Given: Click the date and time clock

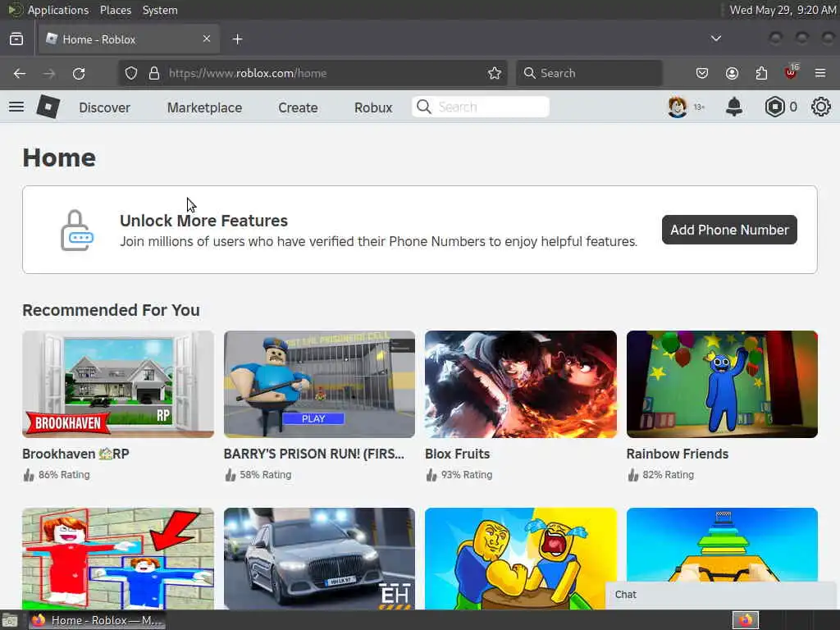Looking at the screenshot, I should pos(783,10).
